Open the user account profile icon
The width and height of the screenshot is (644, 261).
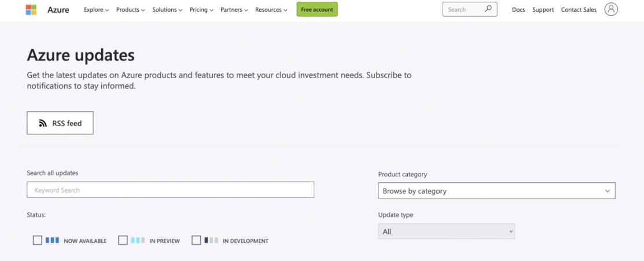coord(611,9)
